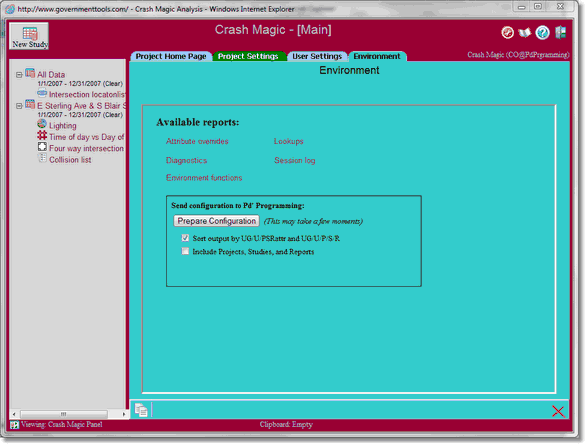Switch to the Project Home Page tab
Viewport: 586px width, 445px height.
(171, 56)
